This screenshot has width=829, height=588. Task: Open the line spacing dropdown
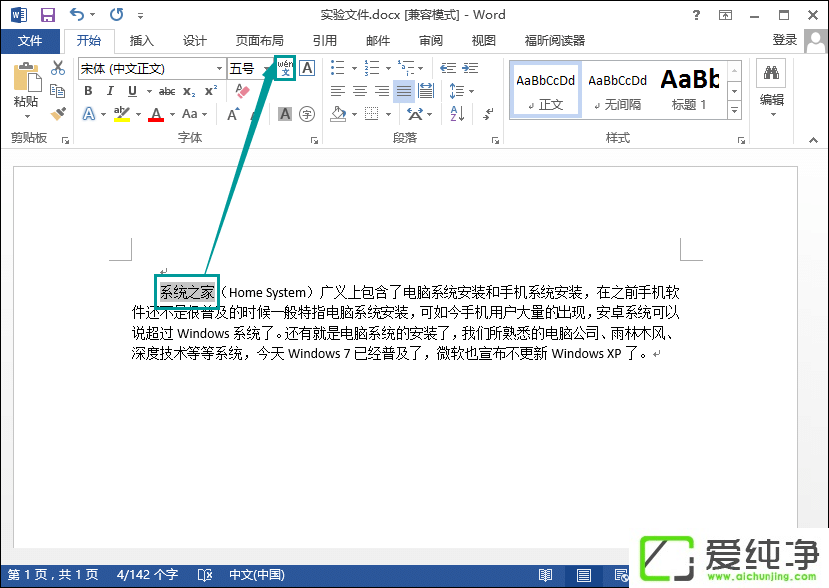[x=459, y=91]
